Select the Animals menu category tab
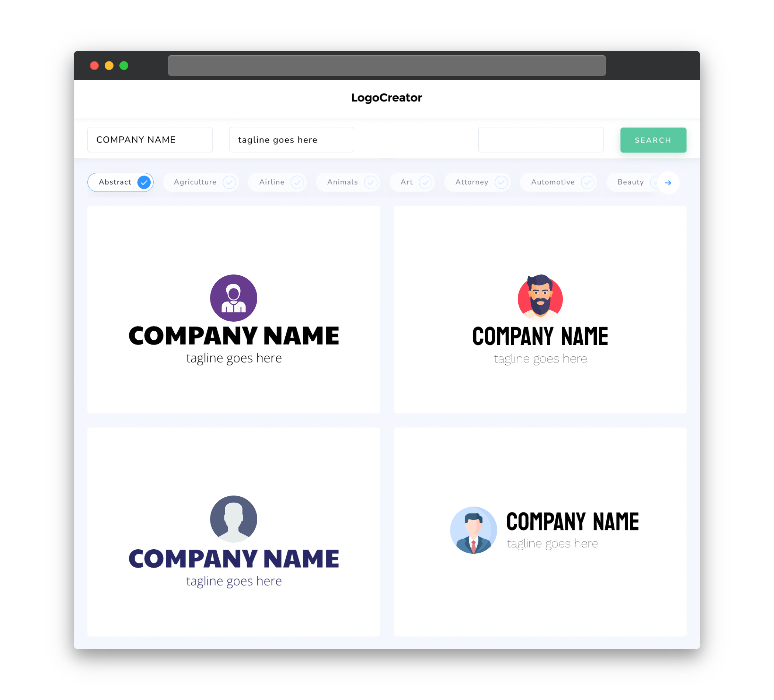This screenshot has height=700, width=774. click(351, 182)
